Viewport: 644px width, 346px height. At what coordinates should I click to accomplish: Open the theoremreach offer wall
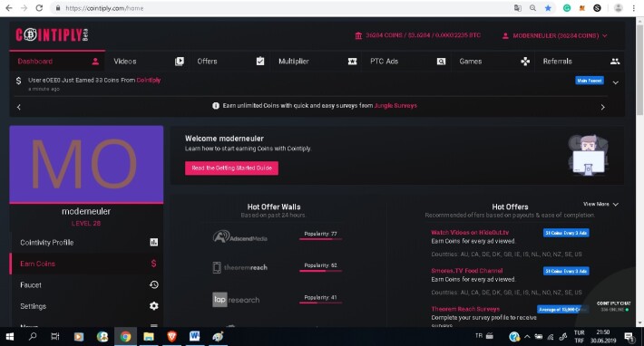coord(239,268)
